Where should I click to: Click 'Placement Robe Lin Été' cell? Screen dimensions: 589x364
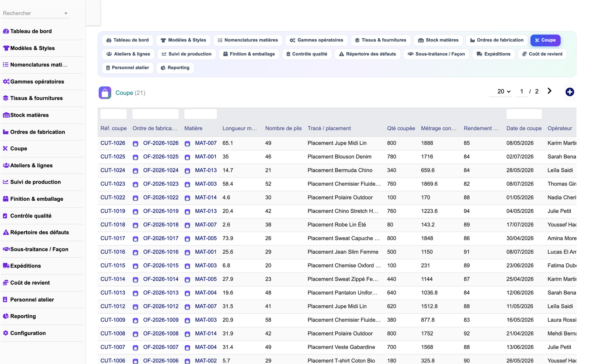coord(337,225)
